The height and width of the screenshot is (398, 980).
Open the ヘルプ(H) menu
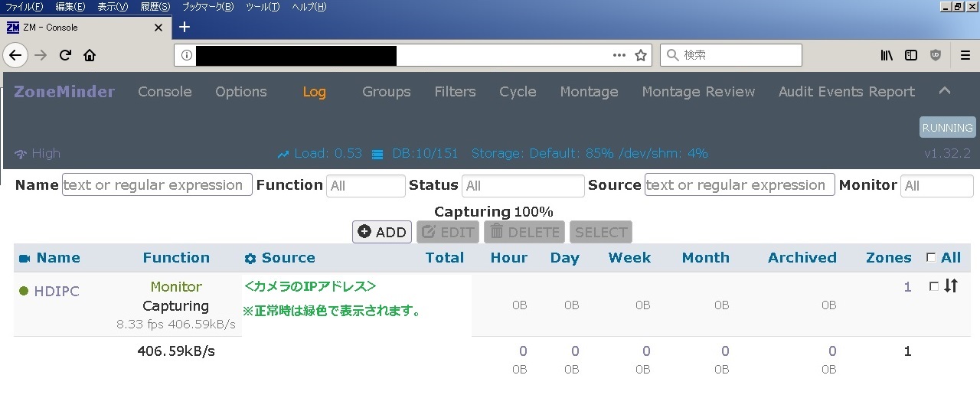pyautogui.click(x=309, y=7)
